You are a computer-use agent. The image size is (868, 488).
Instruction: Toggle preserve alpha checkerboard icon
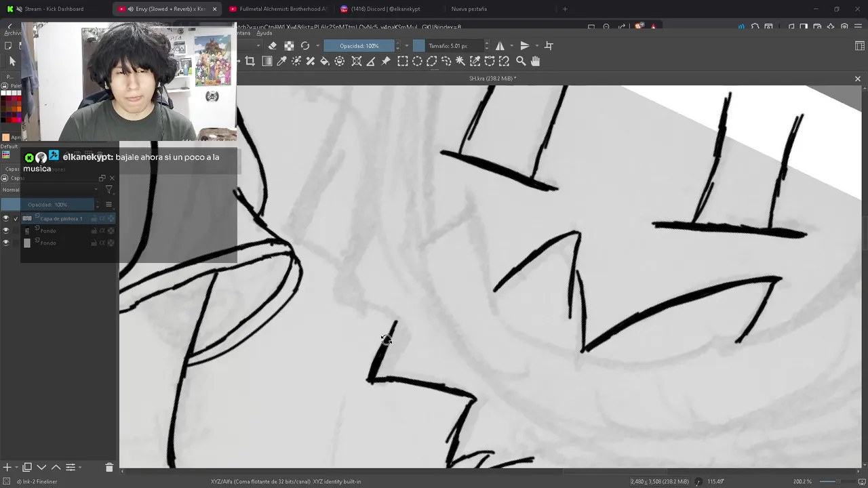pyautogui.click(x=289, y=45)
